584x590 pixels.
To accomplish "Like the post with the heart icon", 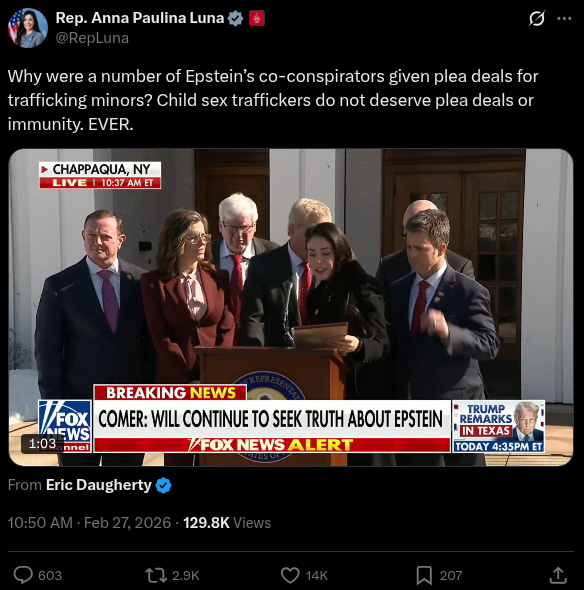I will coord(290,575).
